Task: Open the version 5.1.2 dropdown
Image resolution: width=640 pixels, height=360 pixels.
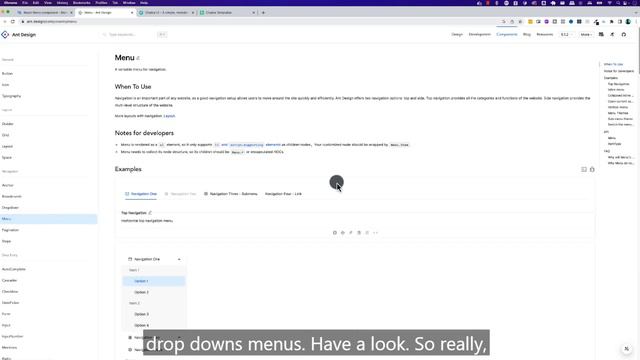Action: click(567, 35)
